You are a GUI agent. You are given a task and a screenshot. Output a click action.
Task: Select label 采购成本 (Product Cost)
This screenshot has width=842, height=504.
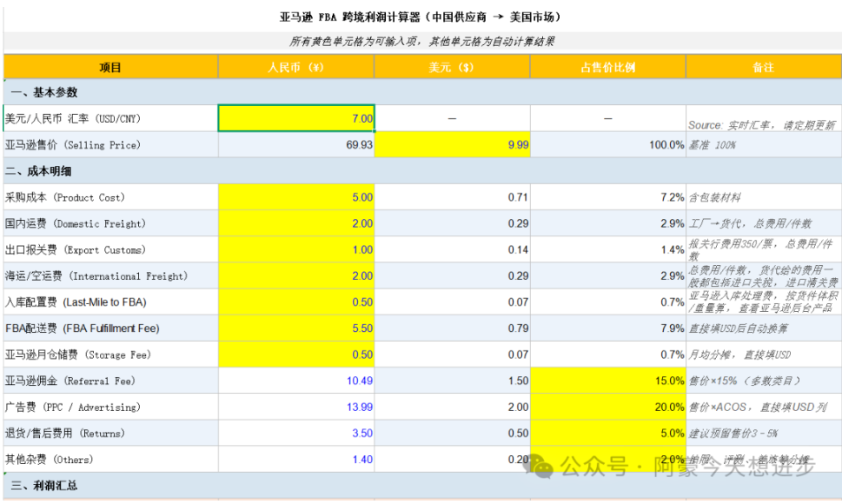click(x=65, y=197)
